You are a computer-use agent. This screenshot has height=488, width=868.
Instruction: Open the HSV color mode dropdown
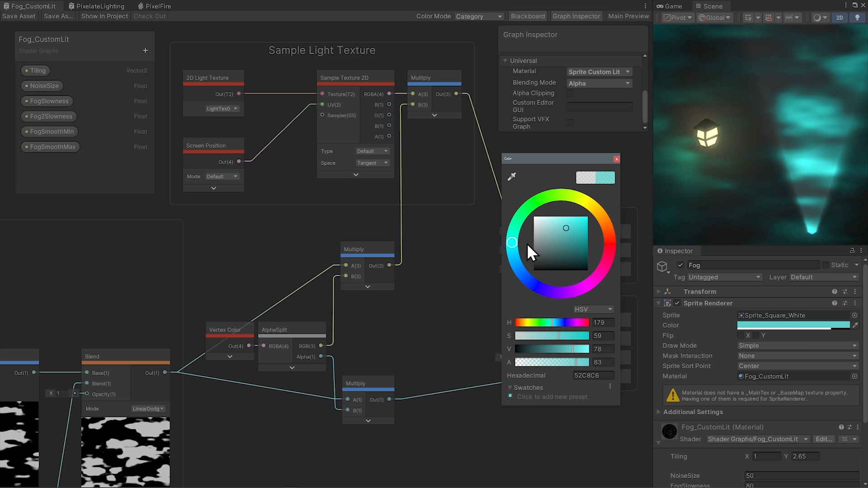pyautogui.click(x=594, y=309)
